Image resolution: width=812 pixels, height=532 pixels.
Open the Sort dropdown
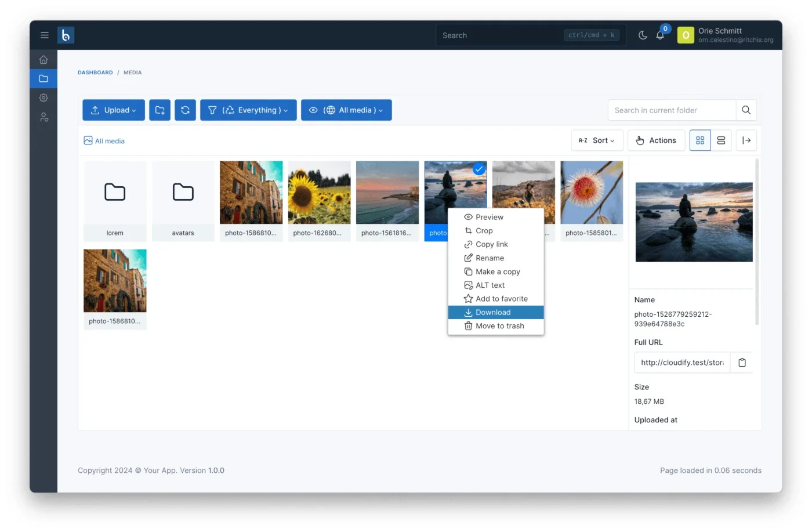click(597, 140)
